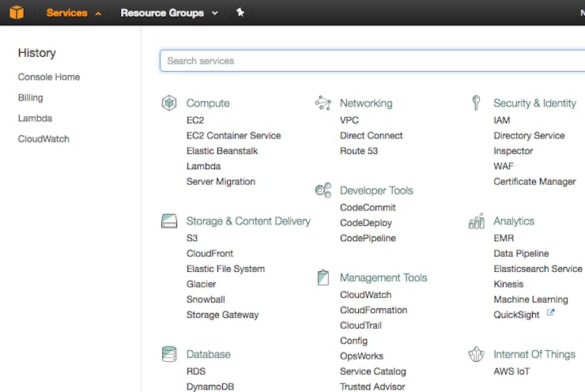The width and height of the screenshot is (585, 392).
Task: Open DynamoDB
Action: (x=210, y=386)
